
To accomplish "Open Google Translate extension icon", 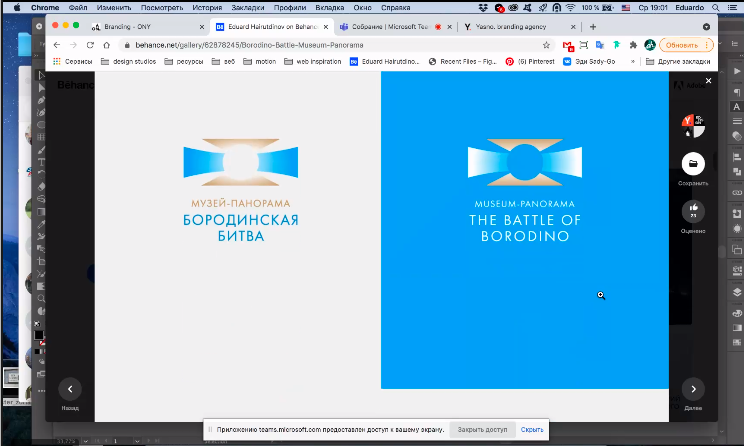I will pyautogui.click(x=600, y=45).
